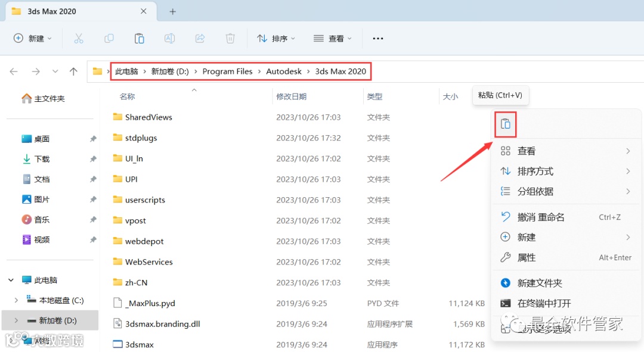Click Program Files in the address bar
Image resolution: width=644 pixels, height=352 pixels.
coord(228,71)
